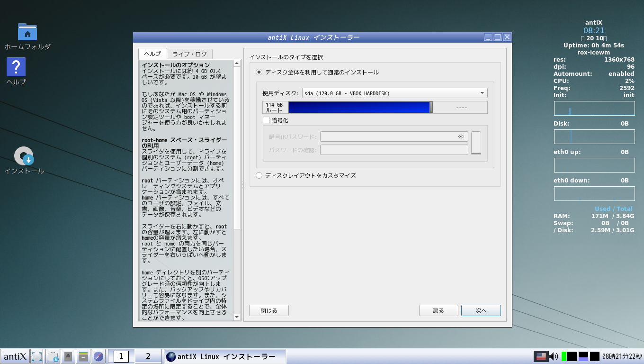Viewport: 644px width, 364px height.
Task: Click the show desktop taskbar icon
Action: coord(36,356)
